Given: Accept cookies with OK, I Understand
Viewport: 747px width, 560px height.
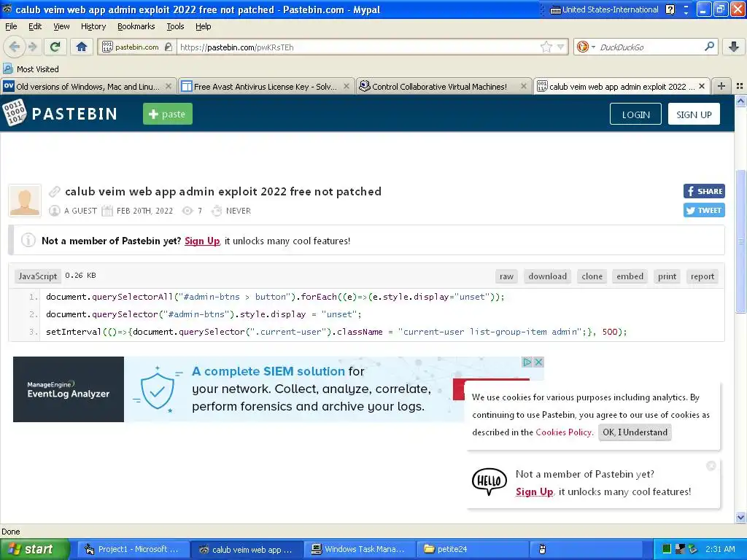Looking at the screenshot, I should 635,432.
